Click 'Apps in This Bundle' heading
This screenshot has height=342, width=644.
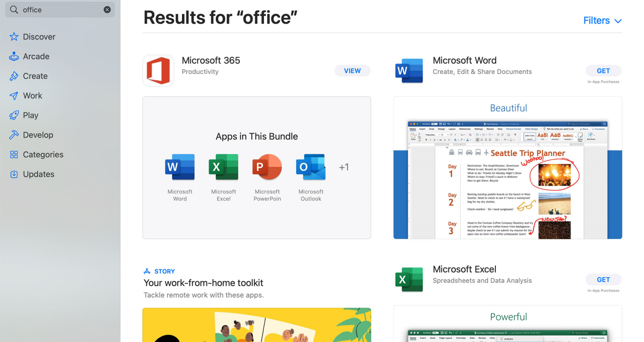pyautogui.click(x=257, y=136)
